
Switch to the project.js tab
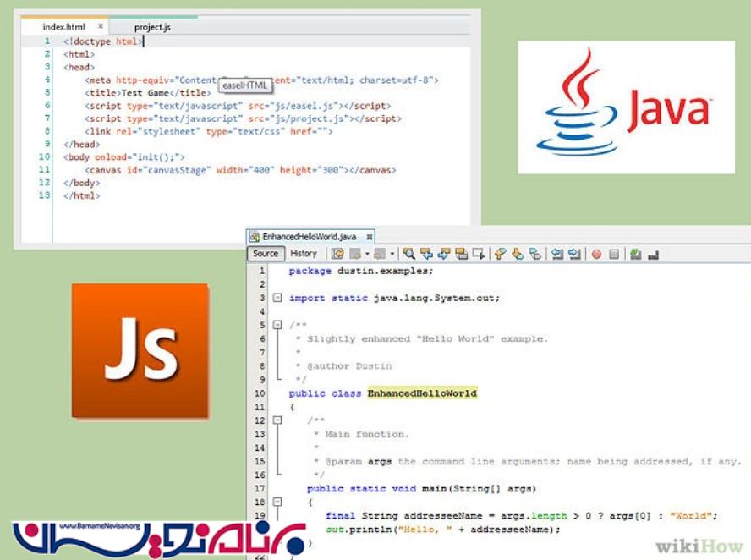click(152, 27)
